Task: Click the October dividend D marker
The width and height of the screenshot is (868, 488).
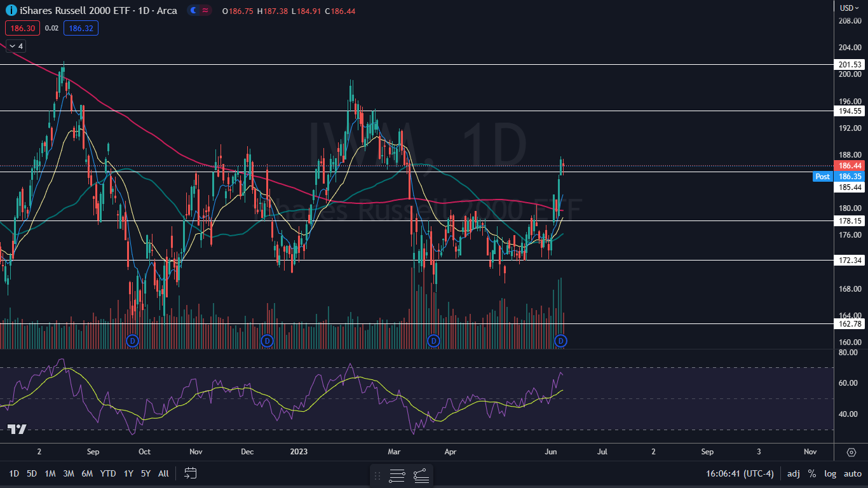Action: [132, 341]
